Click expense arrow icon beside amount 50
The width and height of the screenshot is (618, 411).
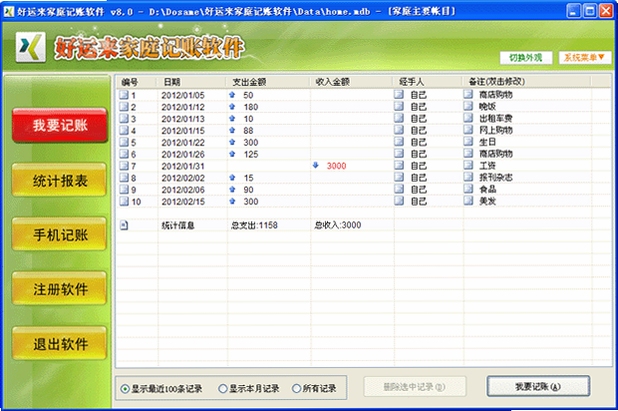(232, 95)
